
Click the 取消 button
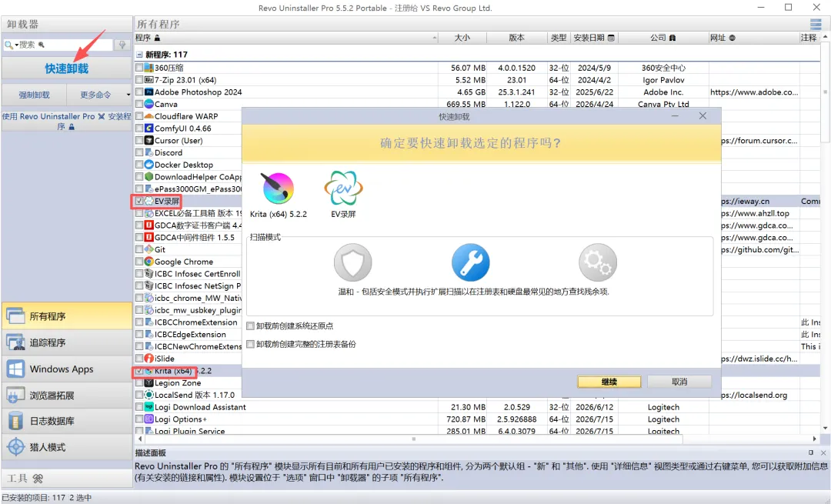[679, 382]
